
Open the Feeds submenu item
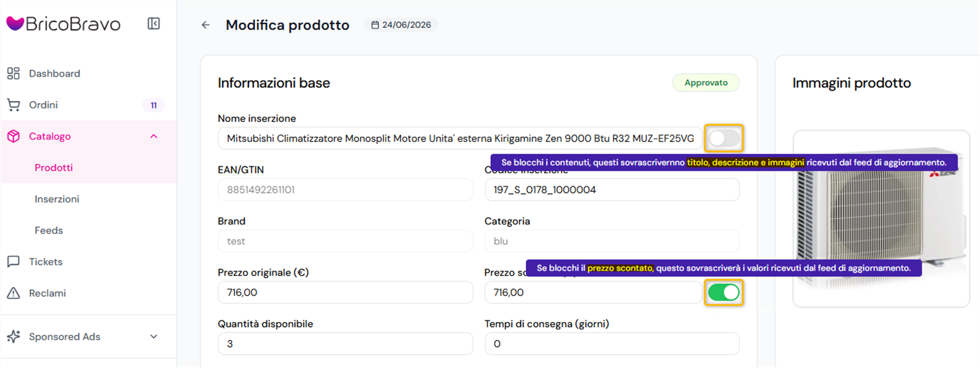coord(48,231)
